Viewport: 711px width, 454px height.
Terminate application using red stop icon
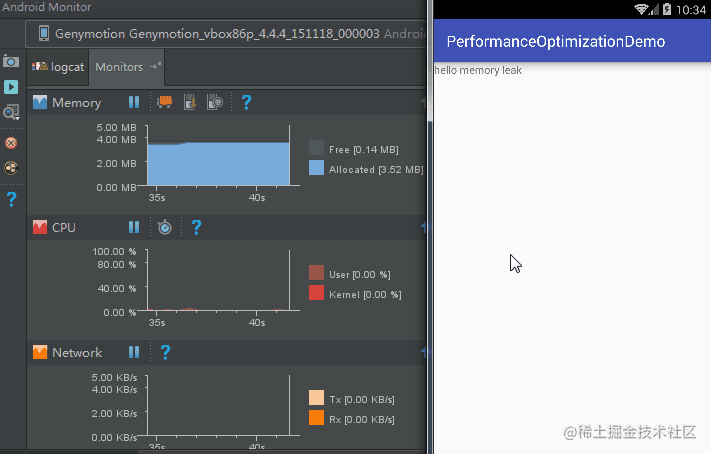click(x=11, y=143)
